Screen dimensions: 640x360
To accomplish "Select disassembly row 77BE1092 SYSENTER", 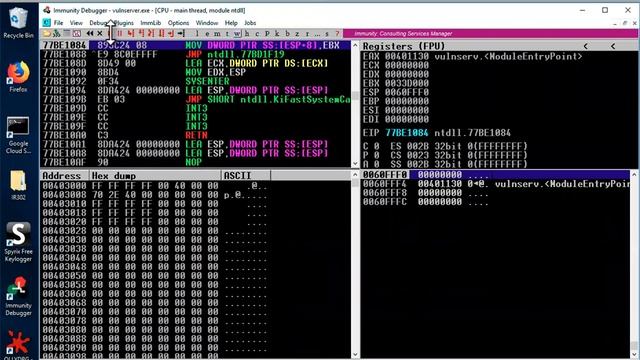I will point(195,81).
